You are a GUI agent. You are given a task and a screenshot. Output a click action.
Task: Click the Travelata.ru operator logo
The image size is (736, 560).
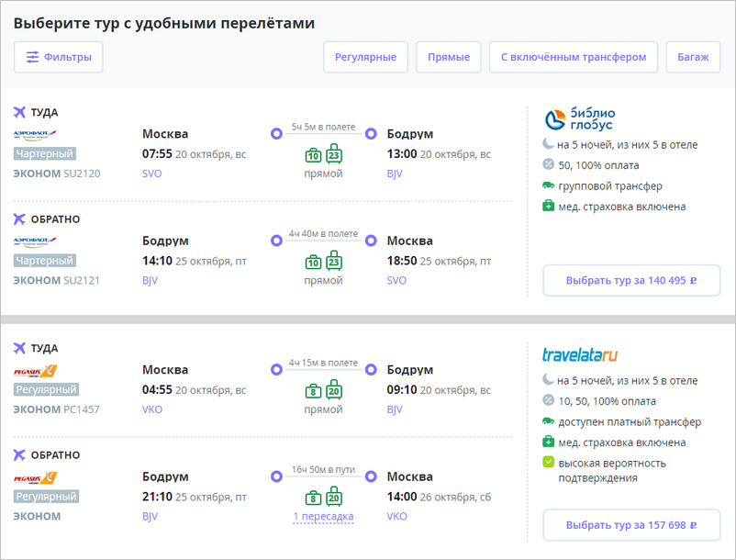tap(580, 354)
